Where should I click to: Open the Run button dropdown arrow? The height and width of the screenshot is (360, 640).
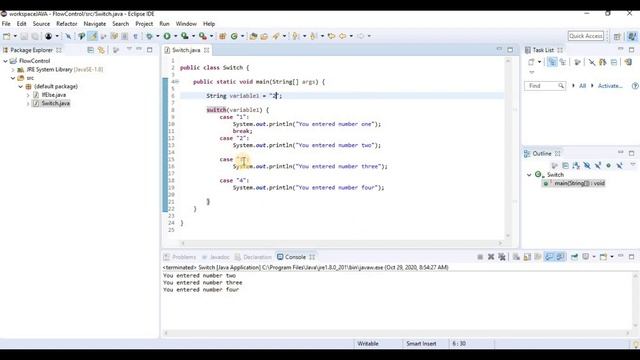point(176,36)
